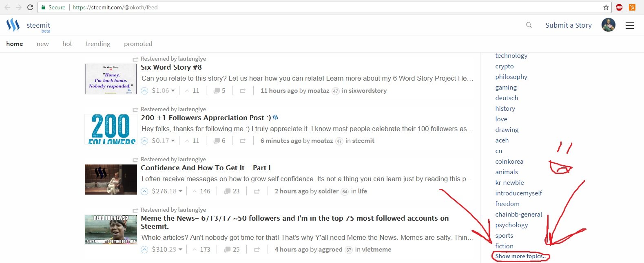Open comments on 200 +1 Followers post

tap(219, 141)
